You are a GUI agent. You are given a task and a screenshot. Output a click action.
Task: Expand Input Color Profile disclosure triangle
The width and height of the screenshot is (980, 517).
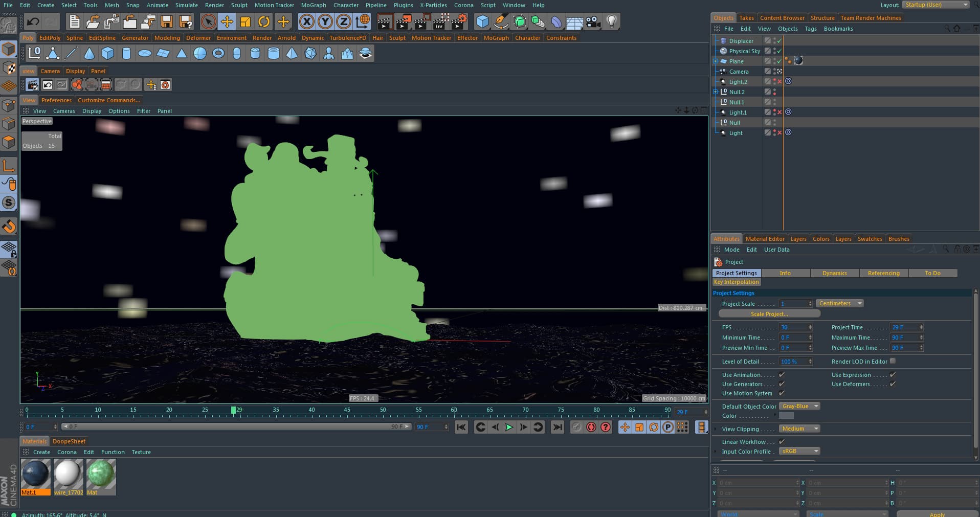[716, 452]
